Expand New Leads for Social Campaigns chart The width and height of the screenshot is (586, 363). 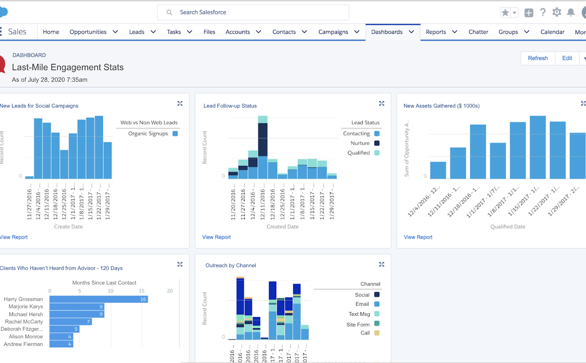click(180, 104)
